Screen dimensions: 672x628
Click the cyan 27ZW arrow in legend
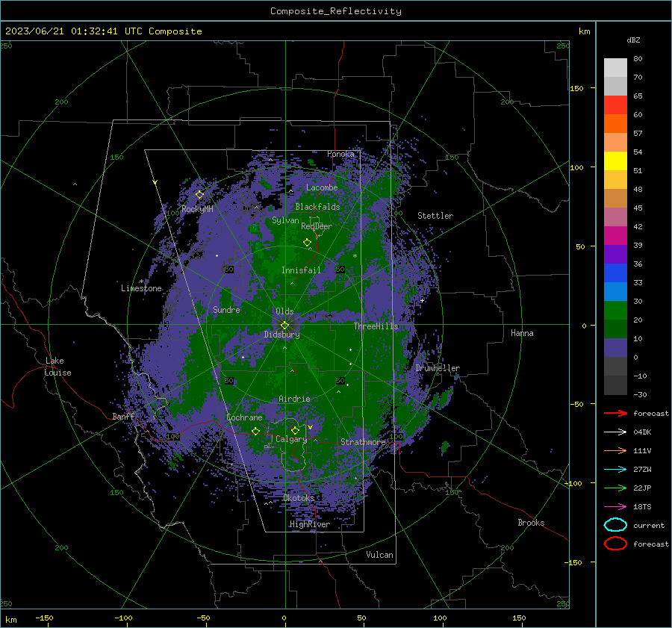pos(615,470)
